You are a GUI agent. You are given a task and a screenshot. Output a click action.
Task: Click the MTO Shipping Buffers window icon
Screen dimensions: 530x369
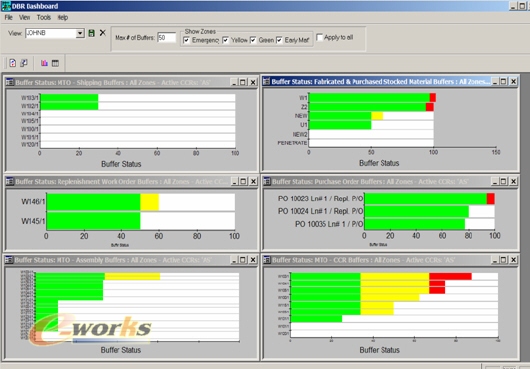pos(10,82)
